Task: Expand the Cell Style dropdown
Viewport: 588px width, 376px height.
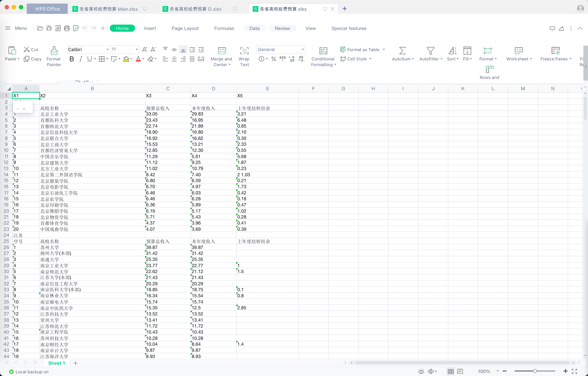Action: (370, 59)
